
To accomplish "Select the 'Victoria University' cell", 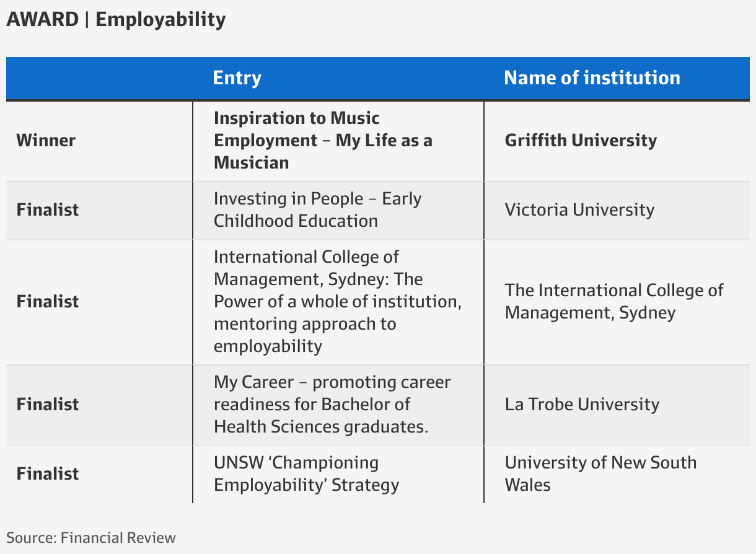I will point(579,209).
